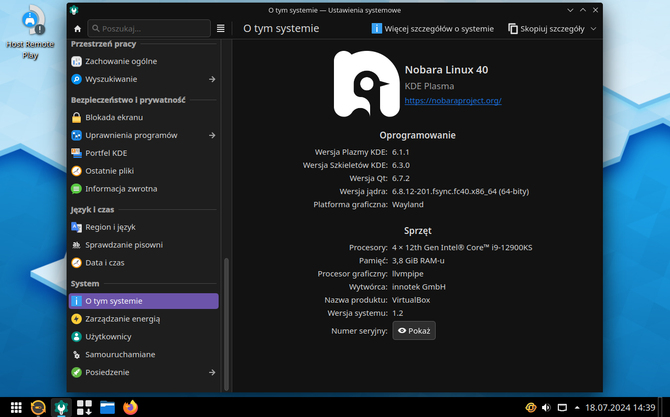Show serial number with Pokaż button
The image size is (670, 417).
414,331
